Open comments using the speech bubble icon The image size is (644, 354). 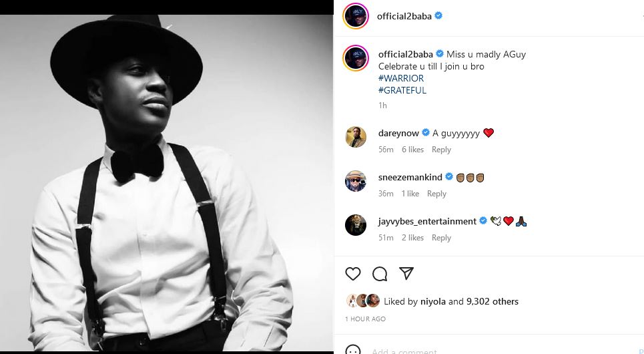coord(380,273)
